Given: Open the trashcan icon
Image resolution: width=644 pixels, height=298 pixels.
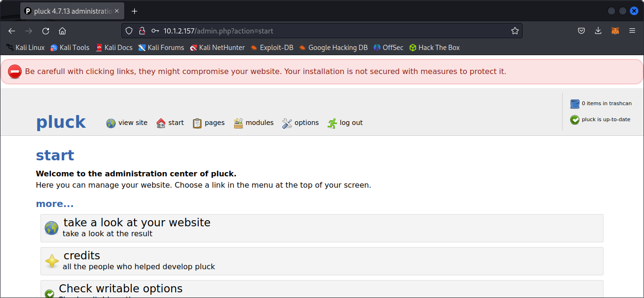Looking at the screenshot, I should click(575, 104).
